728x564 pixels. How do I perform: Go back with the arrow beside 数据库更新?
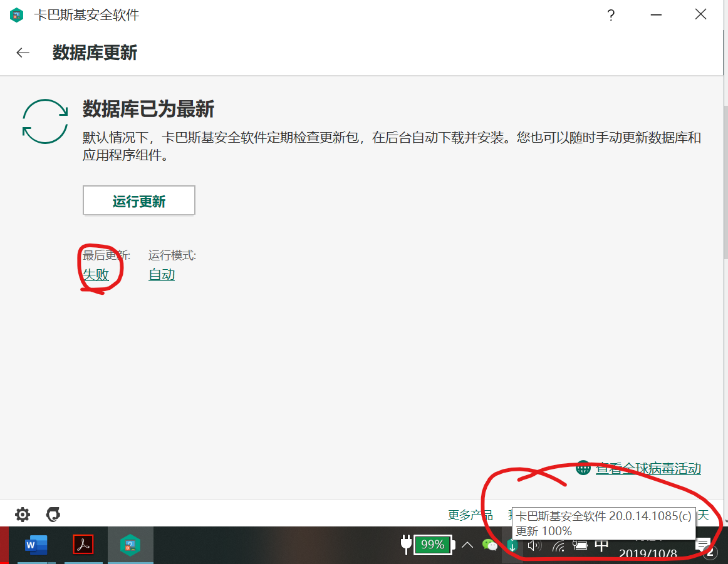point(23,53)
